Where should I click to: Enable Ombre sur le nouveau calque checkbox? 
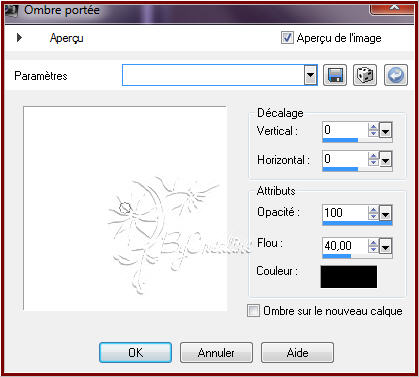[253, 311]
